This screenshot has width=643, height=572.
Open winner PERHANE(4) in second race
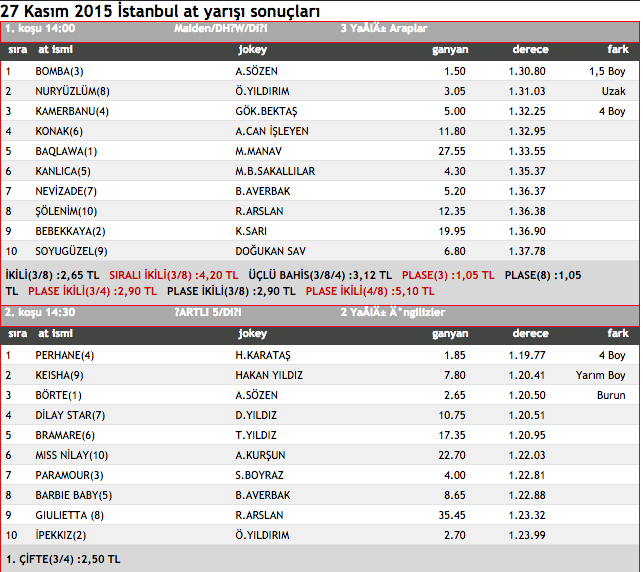pyautogui.click(x=65, y=355)
